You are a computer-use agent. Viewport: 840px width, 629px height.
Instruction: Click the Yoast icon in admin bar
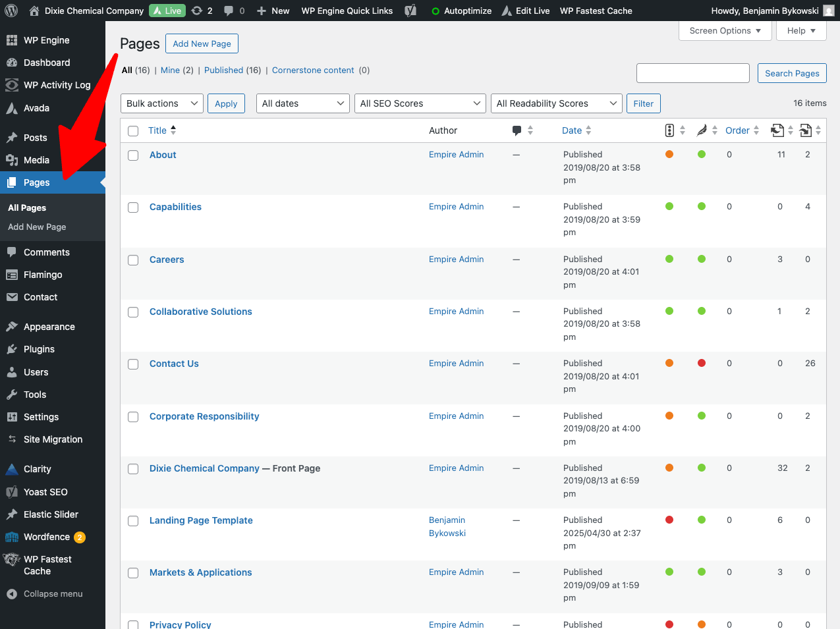[410, 11]
